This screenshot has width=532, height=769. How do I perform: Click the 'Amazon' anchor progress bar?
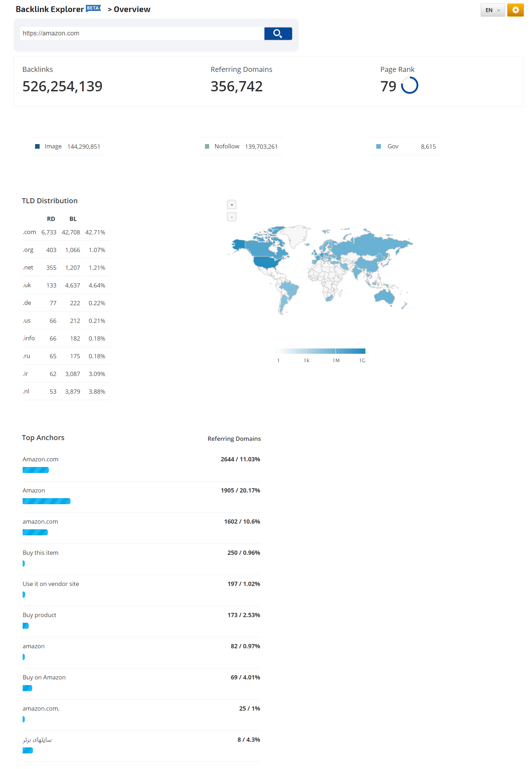point(46,501)
